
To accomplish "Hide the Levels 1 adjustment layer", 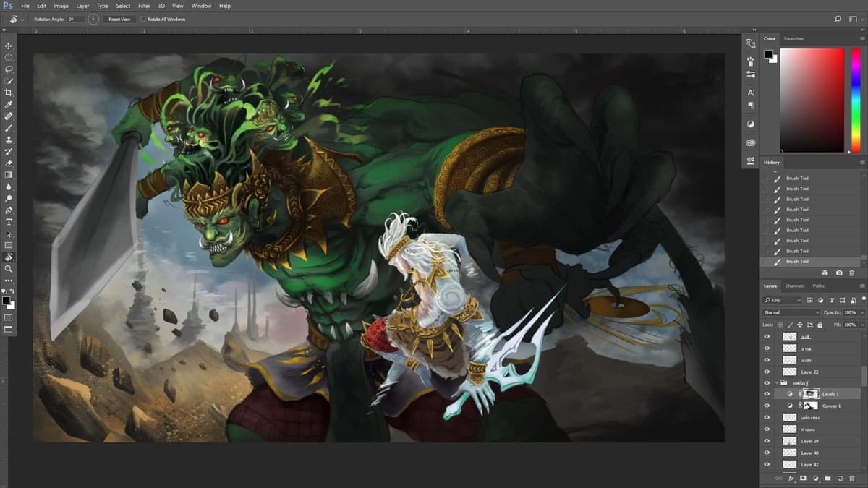I will (767, 394).
